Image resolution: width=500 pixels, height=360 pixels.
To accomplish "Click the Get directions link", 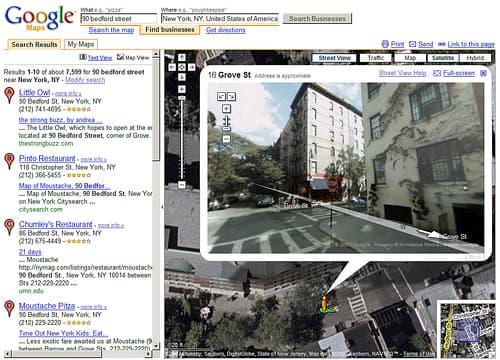I will click(226, 30).
